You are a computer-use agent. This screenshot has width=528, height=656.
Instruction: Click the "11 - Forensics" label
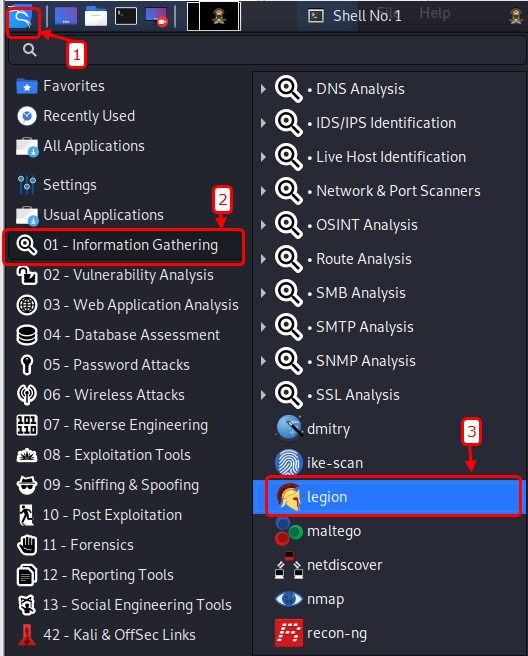[x=88, y=545]
